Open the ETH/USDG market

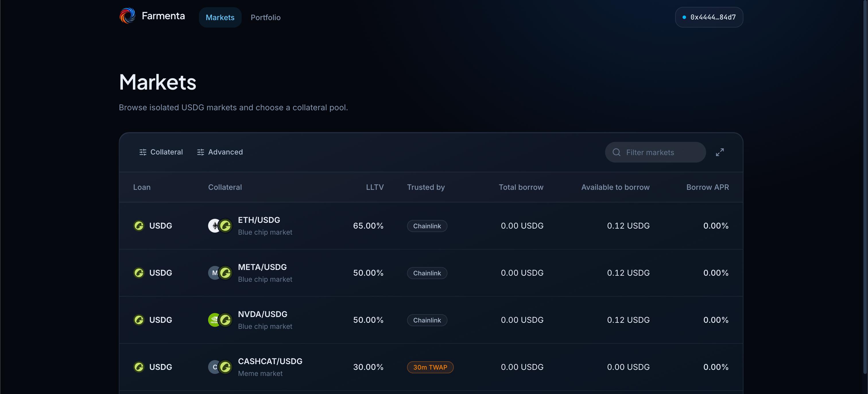[431, 225]
